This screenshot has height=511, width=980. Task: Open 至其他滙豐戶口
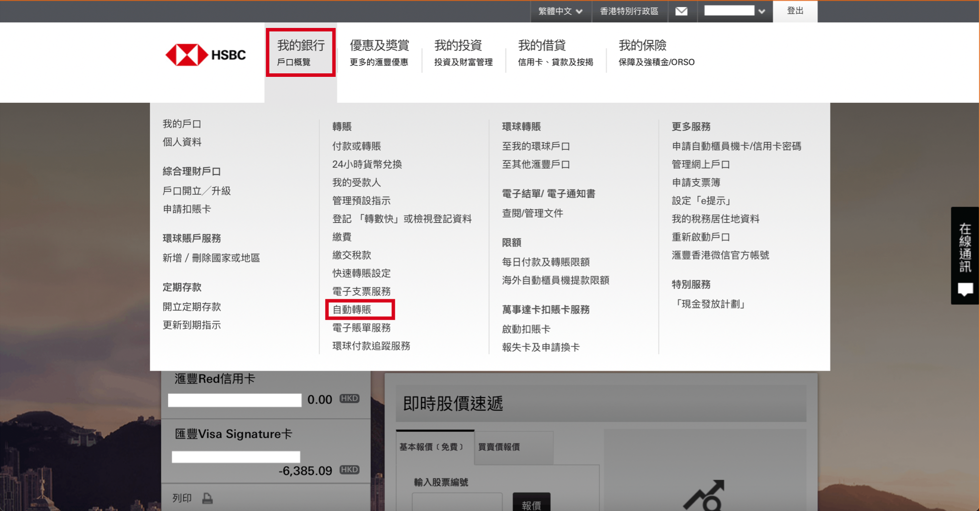(536, 164)
